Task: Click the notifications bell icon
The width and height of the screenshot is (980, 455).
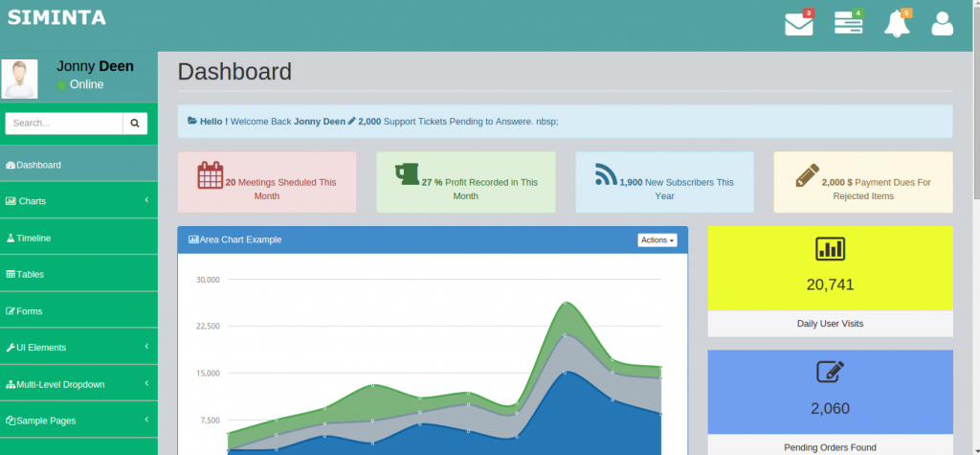Action: pos(897,24)
